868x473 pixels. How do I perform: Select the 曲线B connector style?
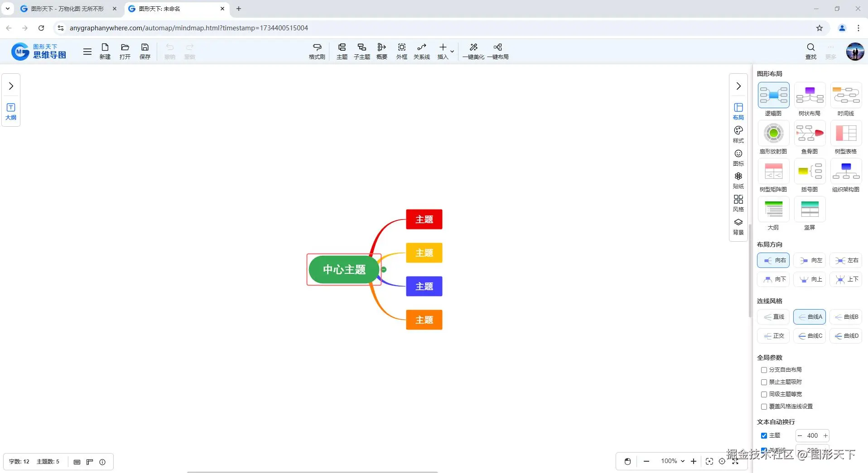pos(846,317)
